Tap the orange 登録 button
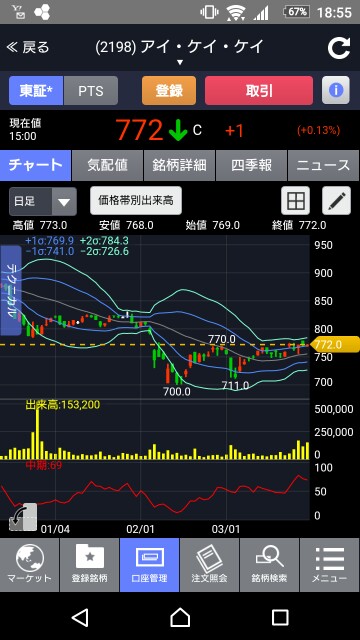Viewport: 360px width, 640px height. (169, 91)
